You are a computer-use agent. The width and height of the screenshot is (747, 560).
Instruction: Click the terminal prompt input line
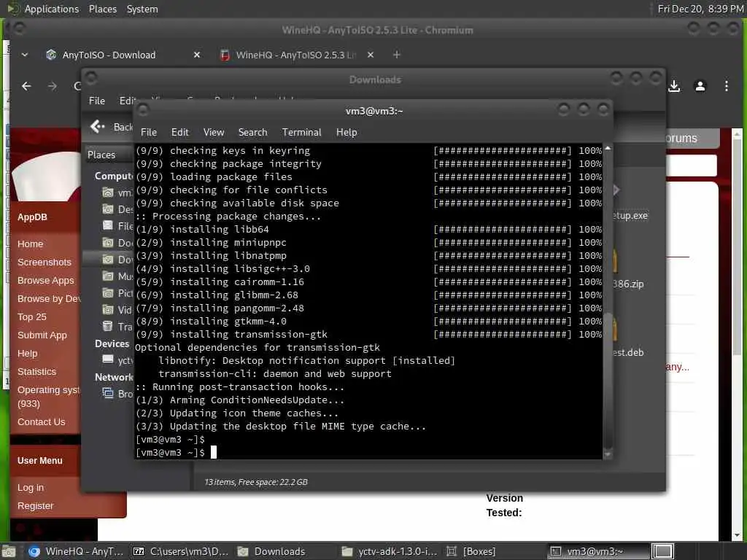368,452
